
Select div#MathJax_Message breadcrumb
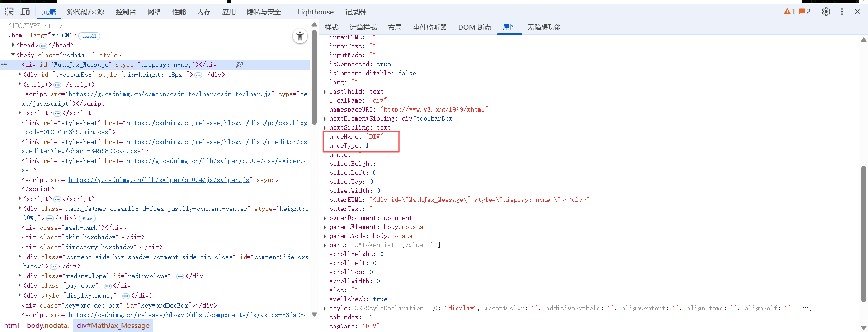(113, 325)
